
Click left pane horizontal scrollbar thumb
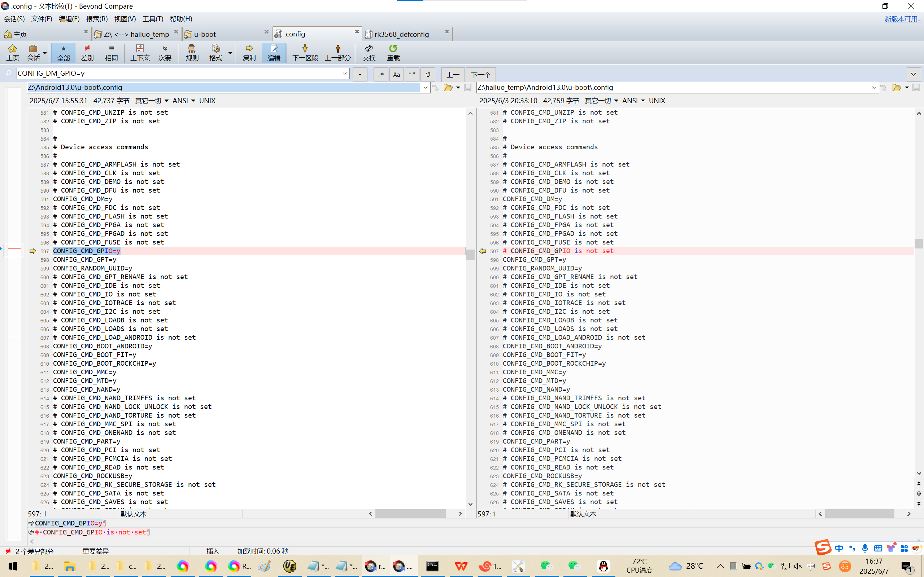pos(410,514)
